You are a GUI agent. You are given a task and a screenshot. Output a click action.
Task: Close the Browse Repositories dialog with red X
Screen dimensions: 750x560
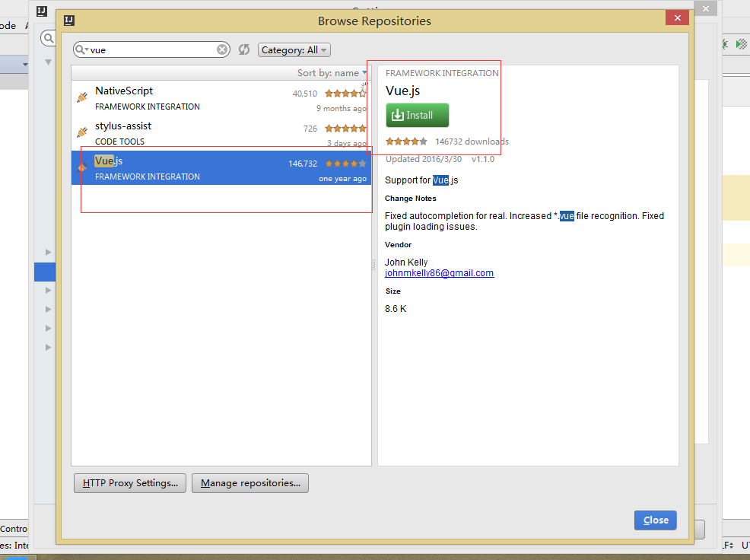pos(677,17)
